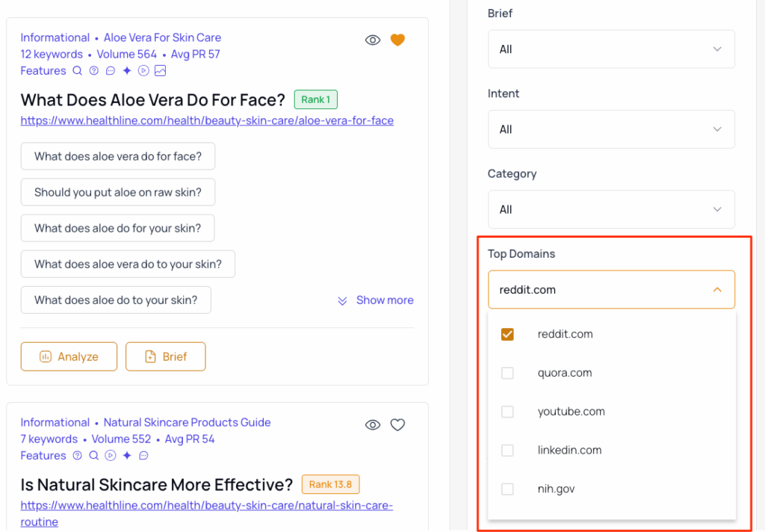The image size is (765, 532).
Task: Click the eye icon on Natural Skincare card
Action: point(373,425)
